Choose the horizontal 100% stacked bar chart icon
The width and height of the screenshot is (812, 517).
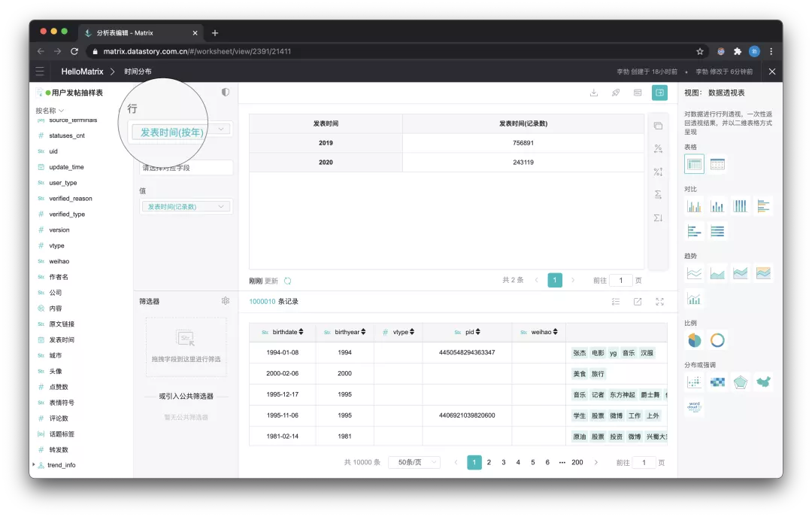pyautogui.click(x=717, y=231)
